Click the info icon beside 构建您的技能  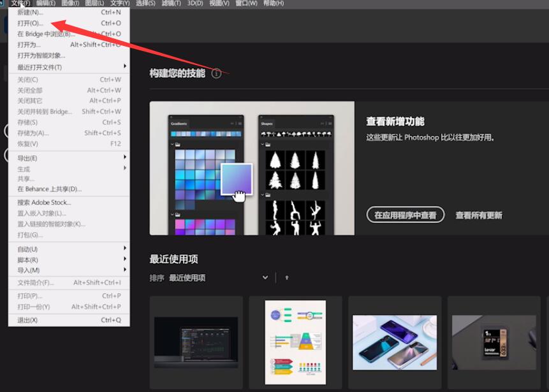pos(216,73)
